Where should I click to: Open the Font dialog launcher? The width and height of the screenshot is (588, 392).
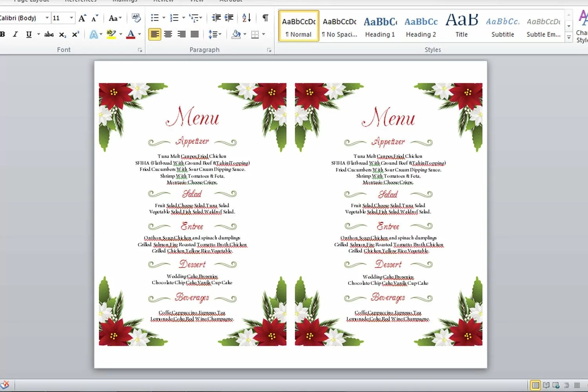point(140,50)
